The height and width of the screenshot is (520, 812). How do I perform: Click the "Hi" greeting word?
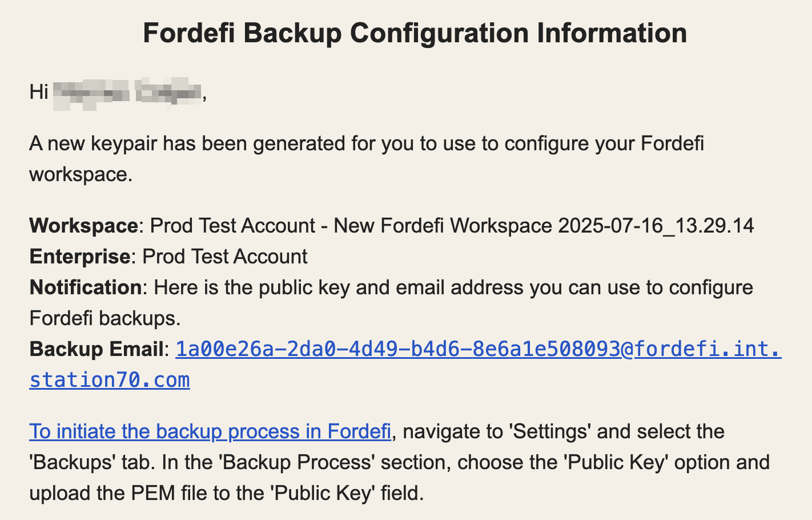tap(39, 92)
